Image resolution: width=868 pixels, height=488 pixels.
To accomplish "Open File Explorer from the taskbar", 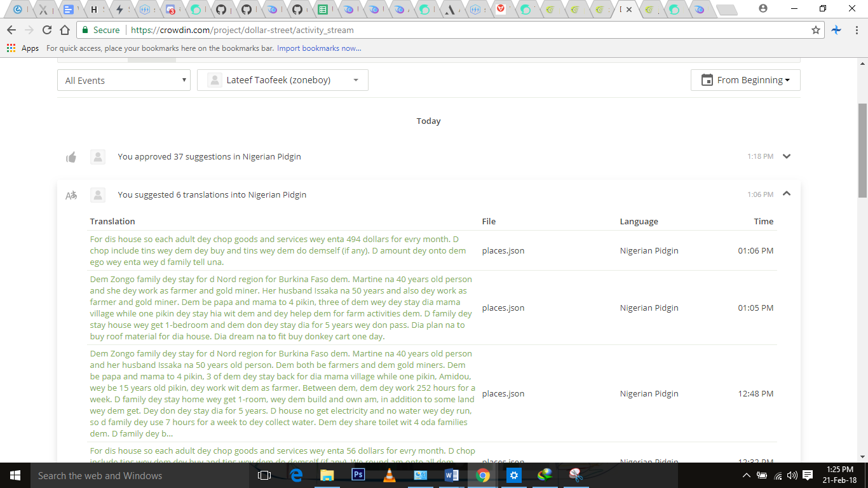I will (327, 475).
